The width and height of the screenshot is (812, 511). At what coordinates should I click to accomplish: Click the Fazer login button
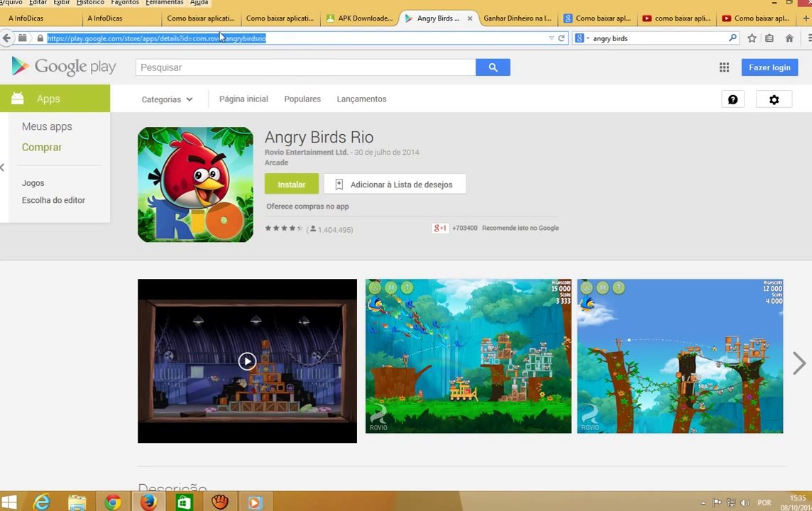[x=769, y=67]
